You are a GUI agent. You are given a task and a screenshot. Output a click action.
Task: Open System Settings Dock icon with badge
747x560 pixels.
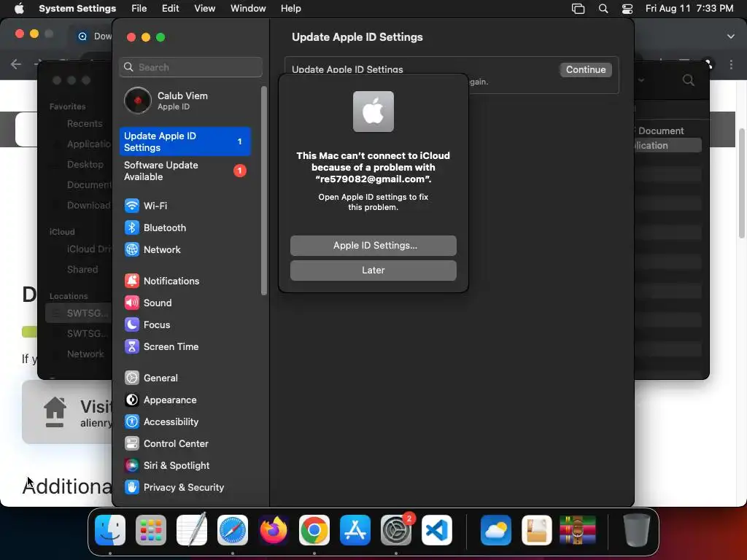396,530
